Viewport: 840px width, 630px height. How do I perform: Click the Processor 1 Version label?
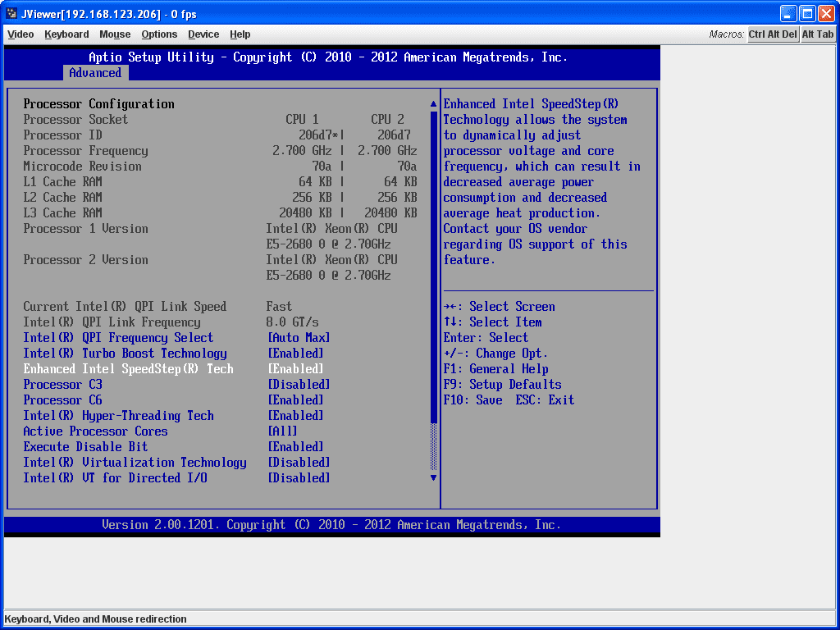pos(85,229)
